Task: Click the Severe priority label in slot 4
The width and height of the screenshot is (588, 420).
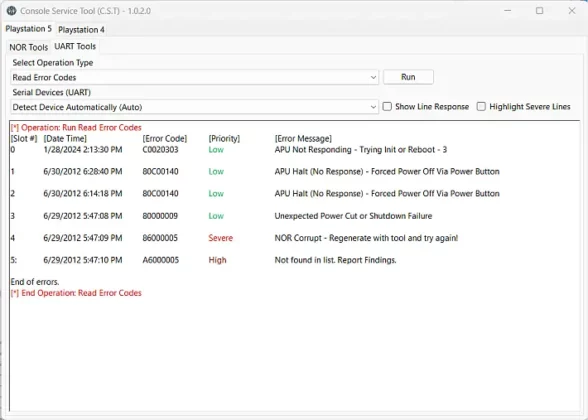Action: (220, 238)
